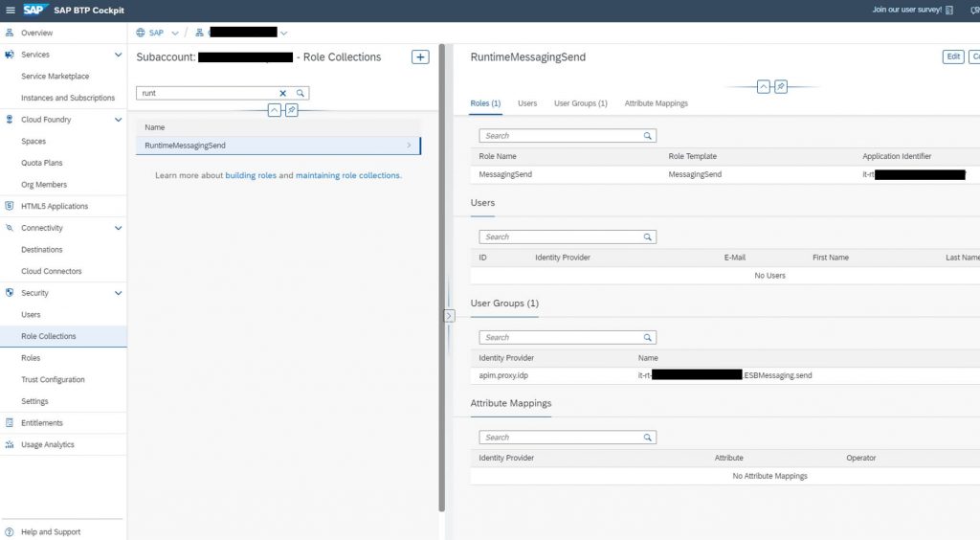Image resolution: width=980 pixels, height=540 pixels.
Task: Clear the 'runt' search filter text
Action: (282, 93)
